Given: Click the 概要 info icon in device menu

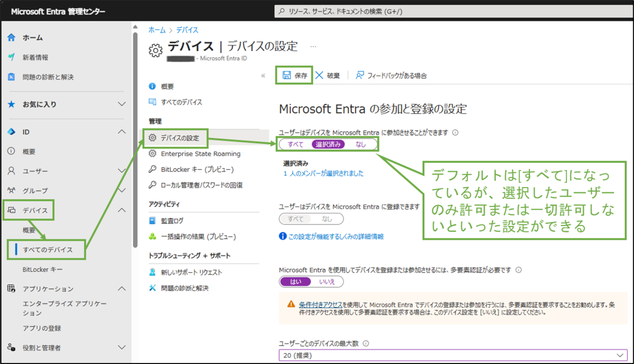Looking at the screenshot, I should (x=153, y=87).
